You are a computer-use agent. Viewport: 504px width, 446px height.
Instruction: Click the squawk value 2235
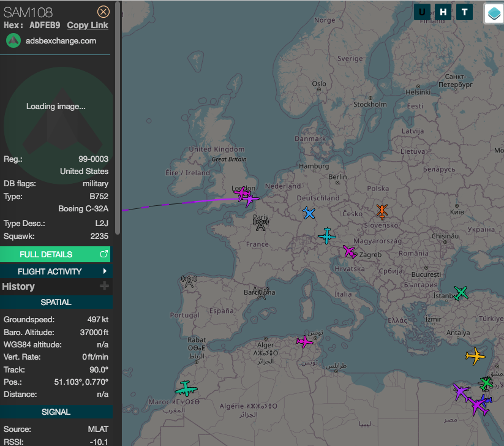(99, 236)
